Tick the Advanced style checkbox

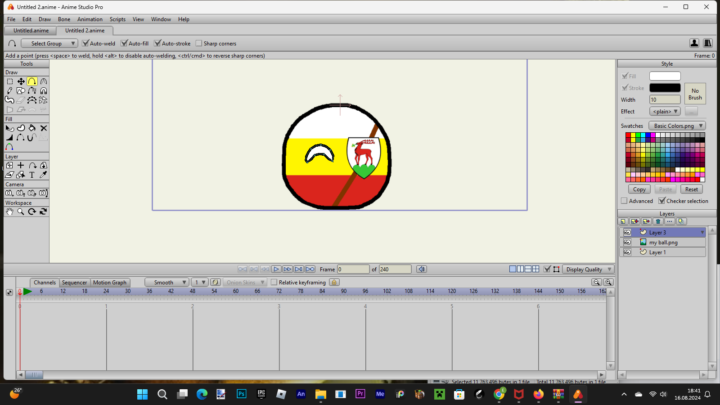tap(625, 200)
